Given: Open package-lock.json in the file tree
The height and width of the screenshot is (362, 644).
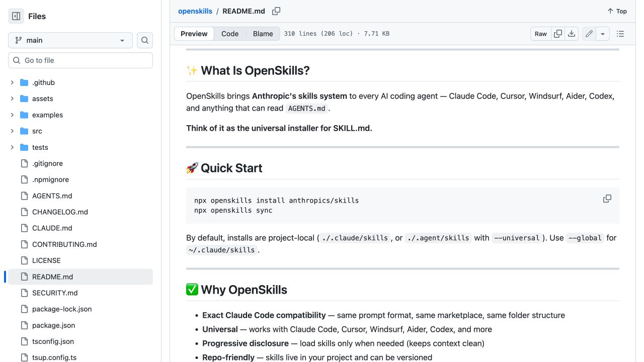Looking at the screenshot, I should [62, 309].
